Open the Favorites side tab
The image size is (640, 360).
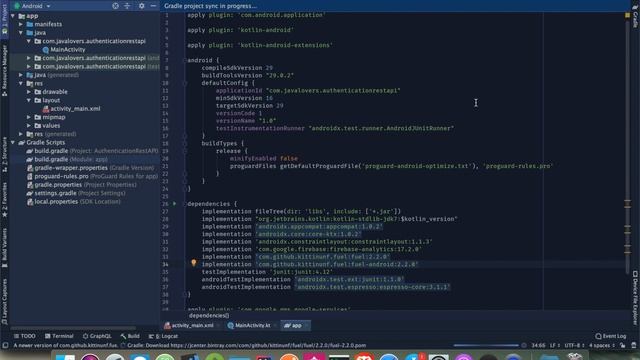pos(4,199)
